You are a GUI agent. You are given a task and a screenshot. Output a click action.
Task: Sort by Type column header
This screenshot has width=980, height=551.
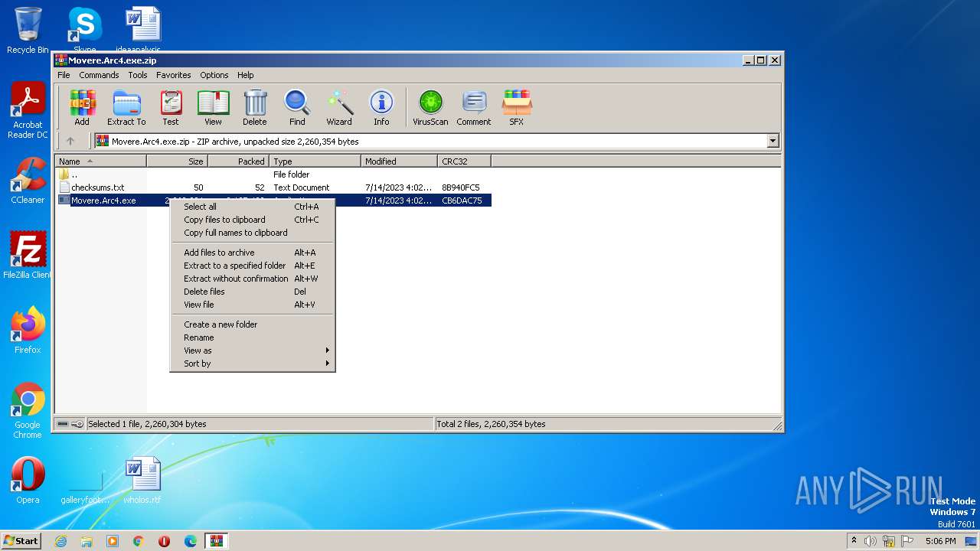(x=315, y=161)
